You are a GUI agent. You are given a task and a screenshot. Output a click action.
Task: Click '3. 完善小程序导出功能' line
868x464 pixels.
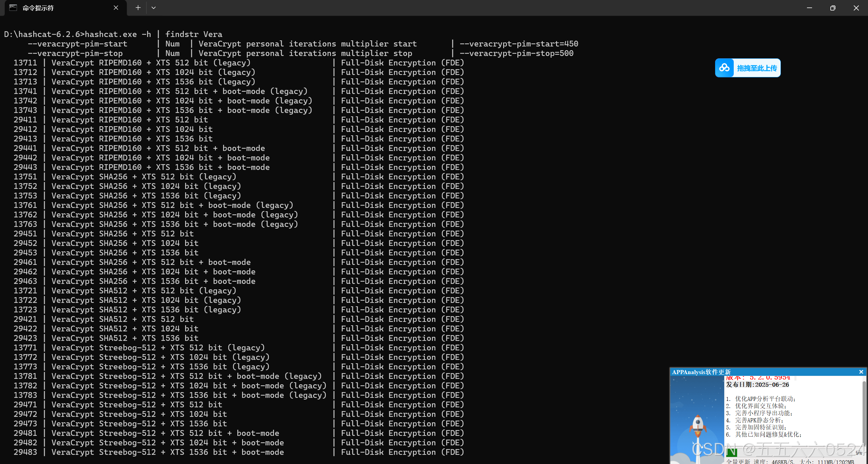point(759,413)
